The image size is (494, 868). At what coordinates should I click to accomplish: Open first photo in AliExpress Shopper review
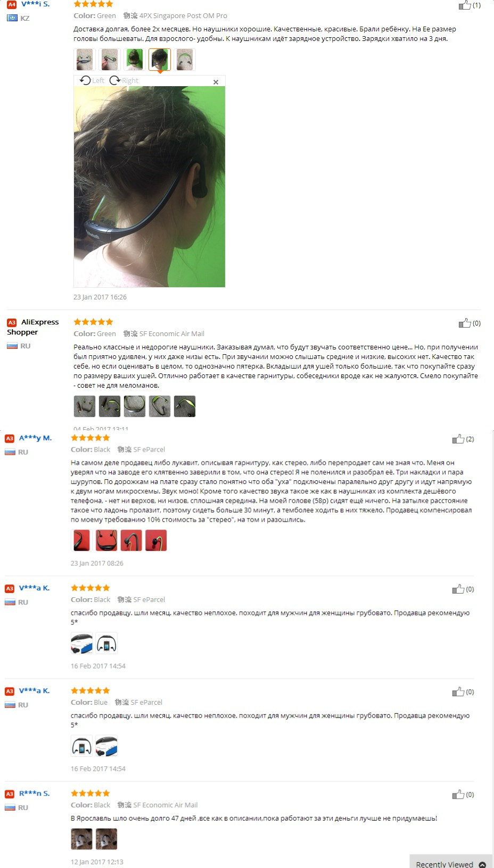click(84, 406)
